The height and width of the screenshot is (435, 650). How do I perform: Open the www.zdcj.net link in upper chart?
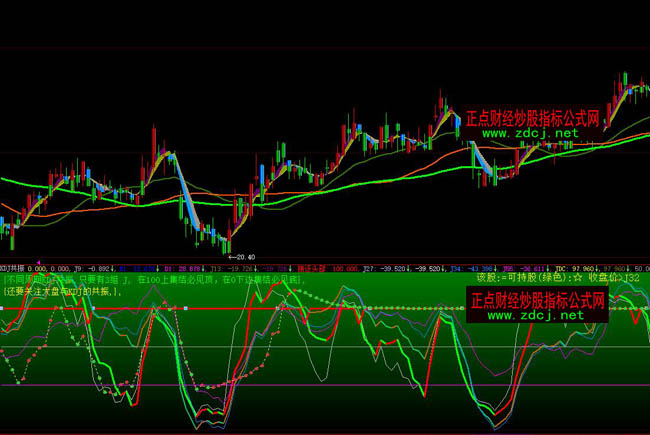530,132
